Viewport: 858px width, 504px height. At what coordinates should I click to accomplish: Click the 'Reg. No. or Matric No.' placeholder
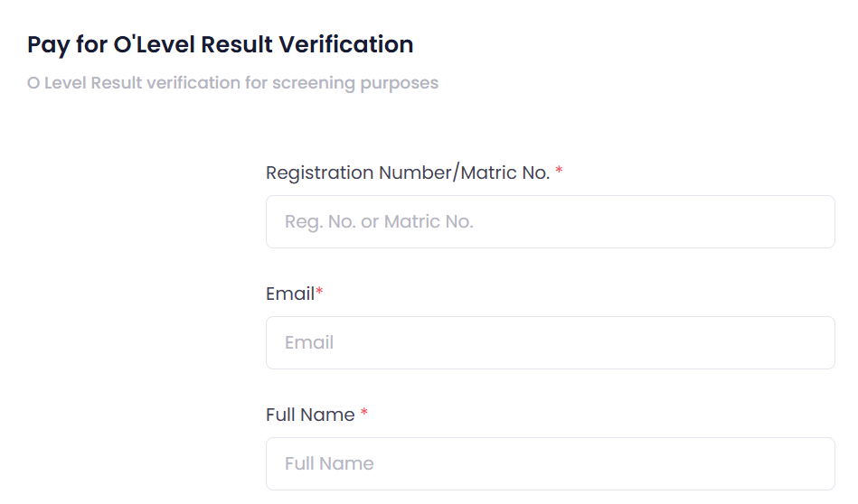pyautogui.click(x=379, y=221)
